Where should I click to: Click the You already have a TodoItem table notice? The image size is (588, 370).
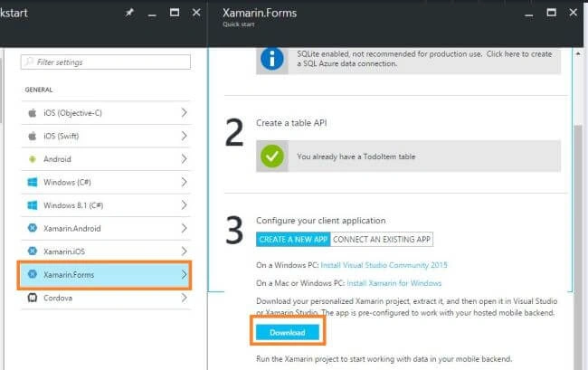408,157
